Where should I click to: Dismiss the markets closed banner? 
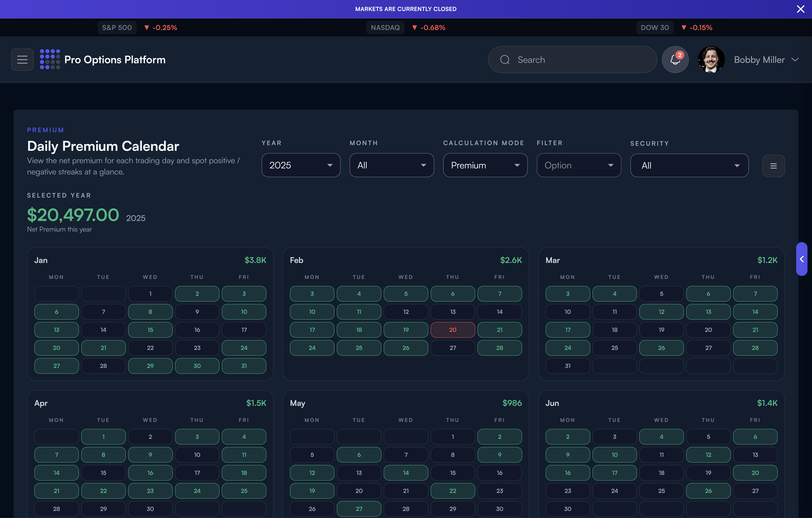coord(801,9)
